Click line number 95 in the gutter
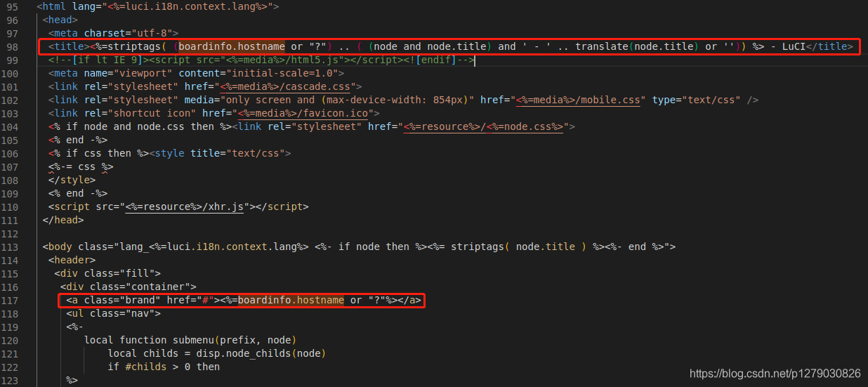868x387 pixels. click(x=12, y=7)
